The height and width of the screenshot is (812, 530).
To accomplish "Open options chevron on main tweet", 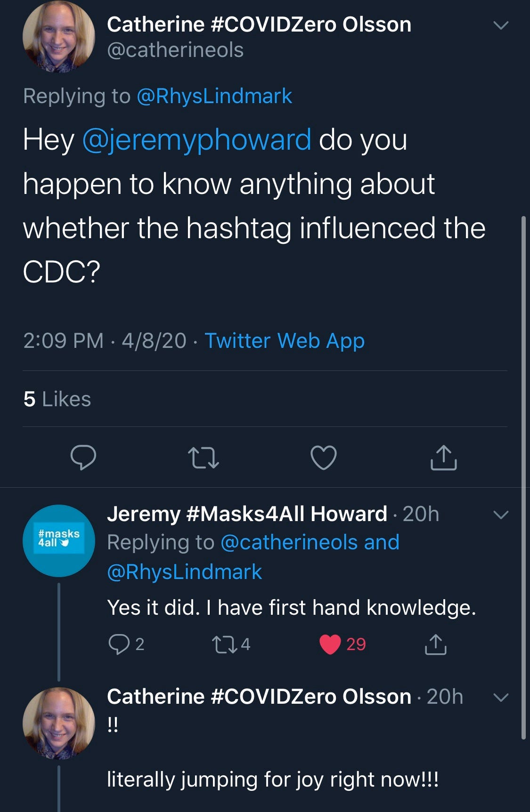I will [501, 25].
